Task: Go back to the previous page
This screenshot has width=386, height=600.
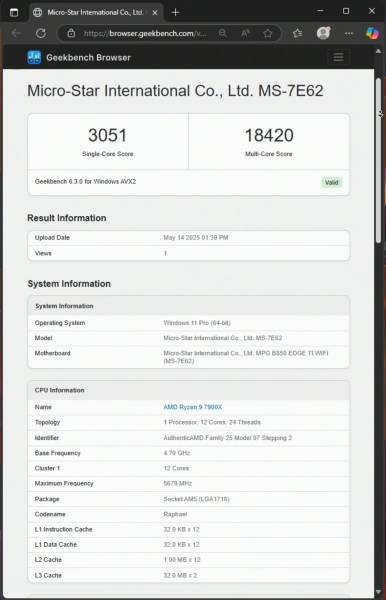Action: coord(16,33)
